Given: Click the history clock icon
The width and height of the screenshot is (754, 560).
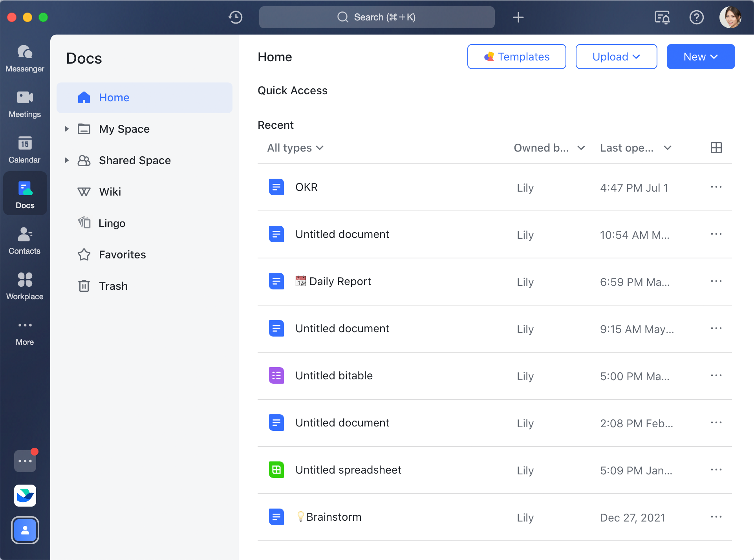Looking at the screenshot, I should [x=236, y=17].
